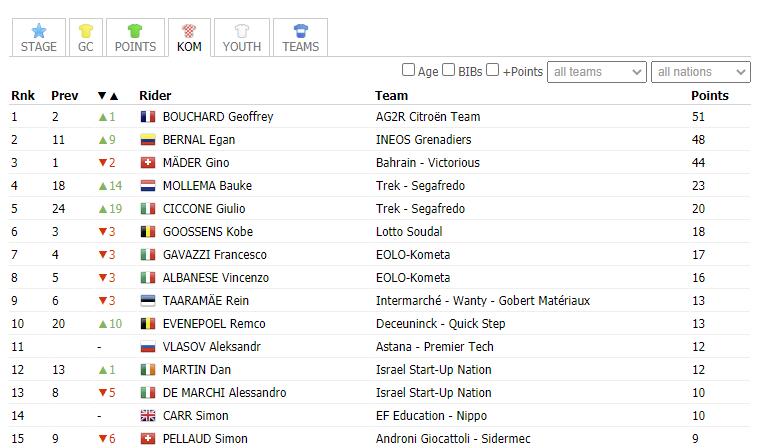Open rider MÄDER Gino's profile
The height and width of the screenshot is (448, 763).
196,162
